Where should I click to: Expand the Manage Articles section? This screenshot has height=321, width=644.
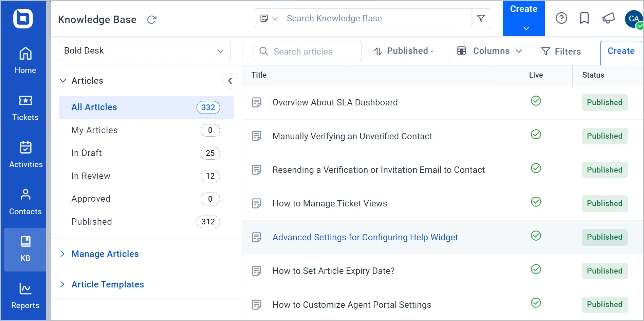pyautogui.click(x=105, y=254)
